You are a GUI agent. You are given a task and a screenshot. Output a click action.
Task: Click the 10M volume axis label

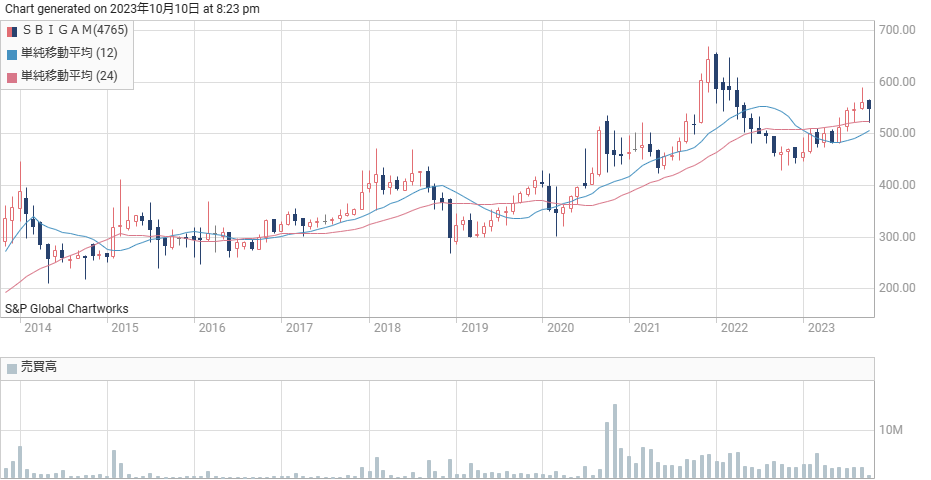pos(891,430)
